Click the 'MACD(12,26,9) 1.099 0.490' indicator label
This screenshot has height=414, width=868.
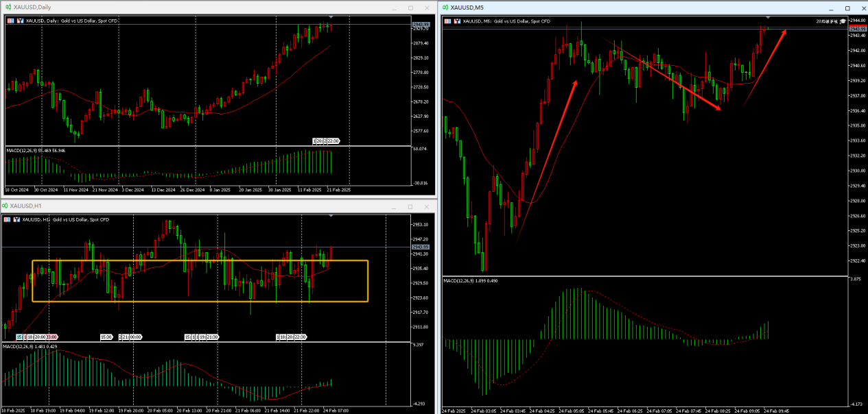(471, 280)
